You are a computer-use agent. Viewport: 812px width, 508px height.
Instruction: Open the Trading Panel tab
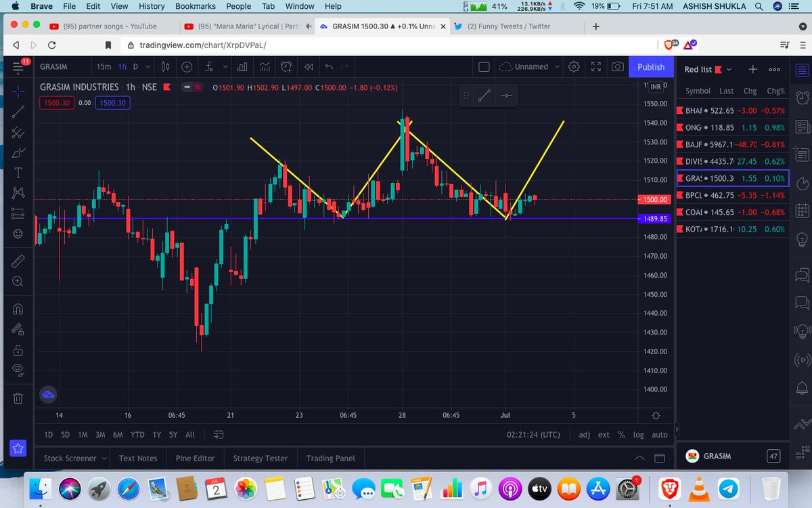click(330, 458)
